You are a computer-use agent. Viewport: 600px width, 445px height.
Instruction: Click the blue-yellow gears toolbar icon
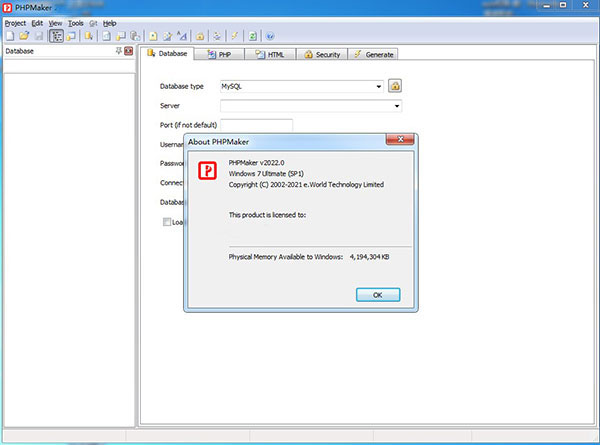coord(217,36)
